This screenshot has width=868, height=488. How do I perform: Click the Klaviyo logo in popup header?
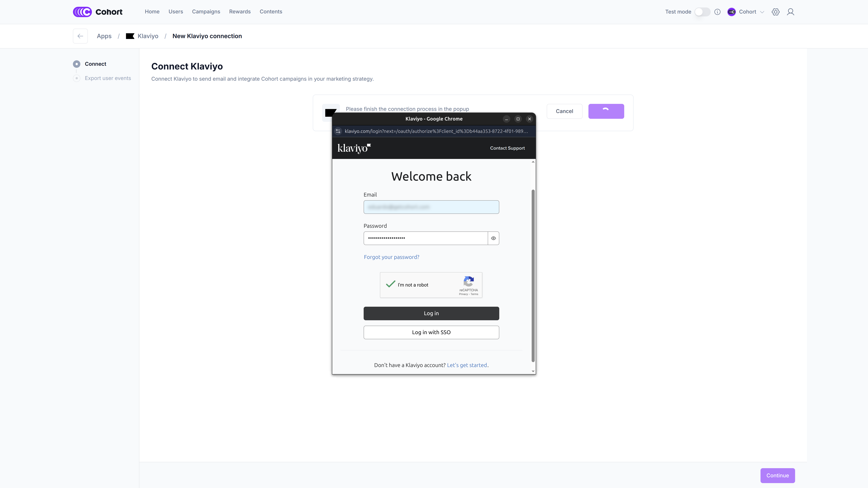click(x=354, y=148)
